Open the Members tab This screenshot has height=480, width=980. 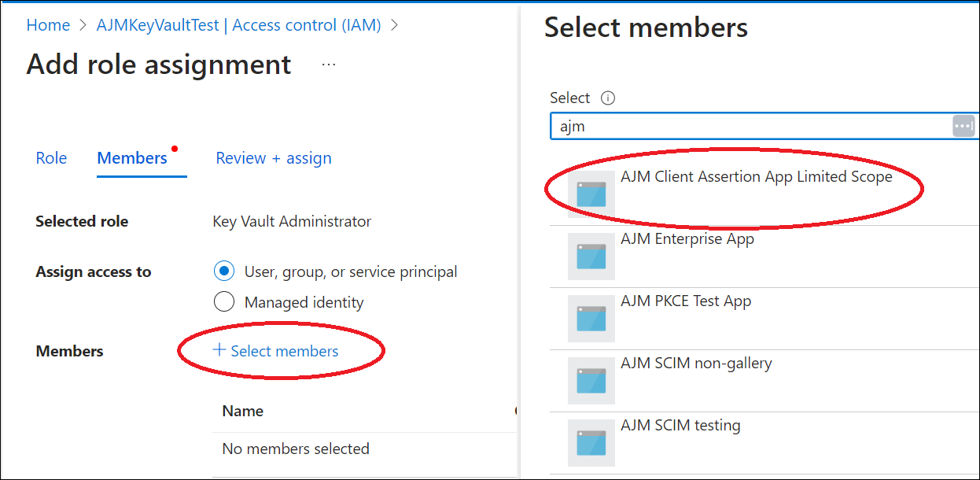(132, 158)
